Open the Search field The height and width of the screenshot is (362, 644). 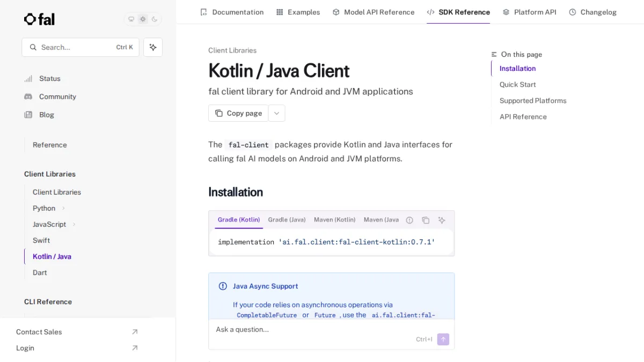coord(80,47)
